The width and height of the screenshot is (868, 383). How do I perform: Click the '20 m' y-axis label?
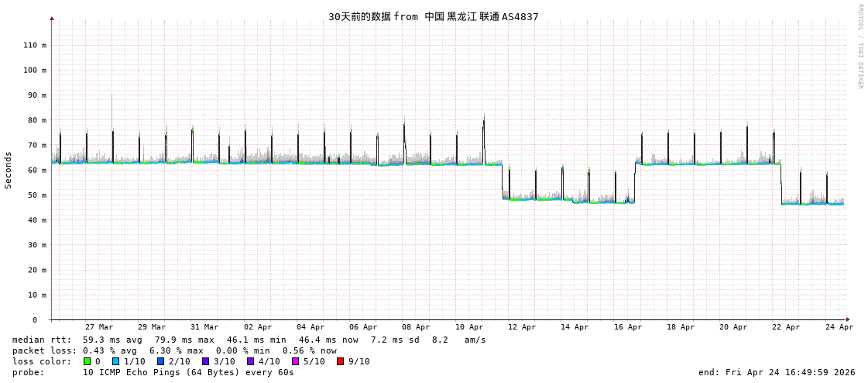tap(37, 269)
